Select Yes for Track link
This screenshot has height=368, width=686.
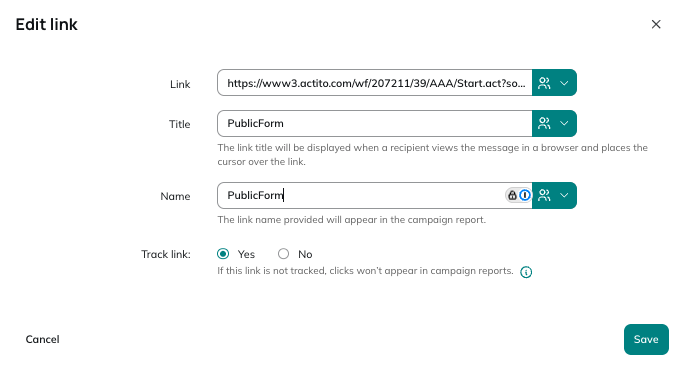(223, 254)
